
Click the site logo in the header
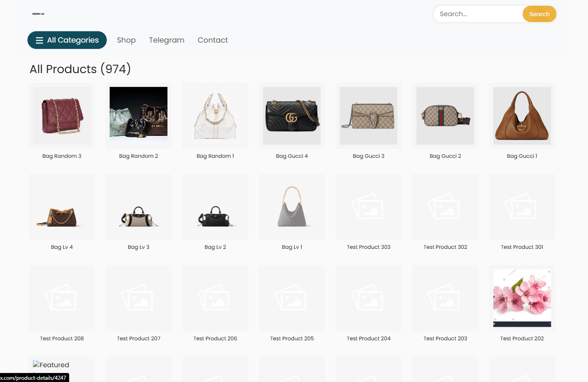pos(38,14)
